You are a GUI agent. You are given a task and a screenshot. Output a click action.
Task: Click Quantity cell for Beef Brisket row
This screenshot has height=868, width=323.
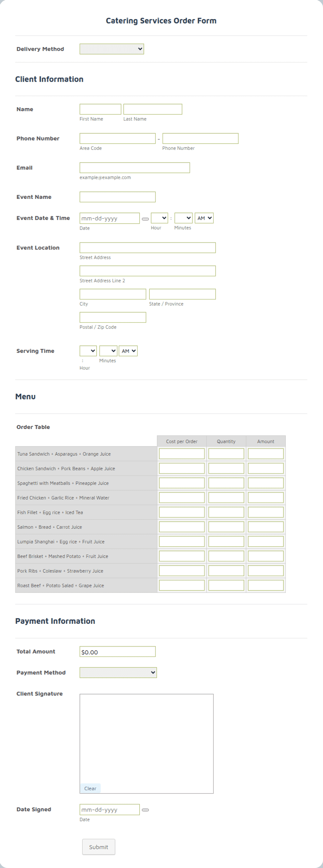[x=226, y=556]
